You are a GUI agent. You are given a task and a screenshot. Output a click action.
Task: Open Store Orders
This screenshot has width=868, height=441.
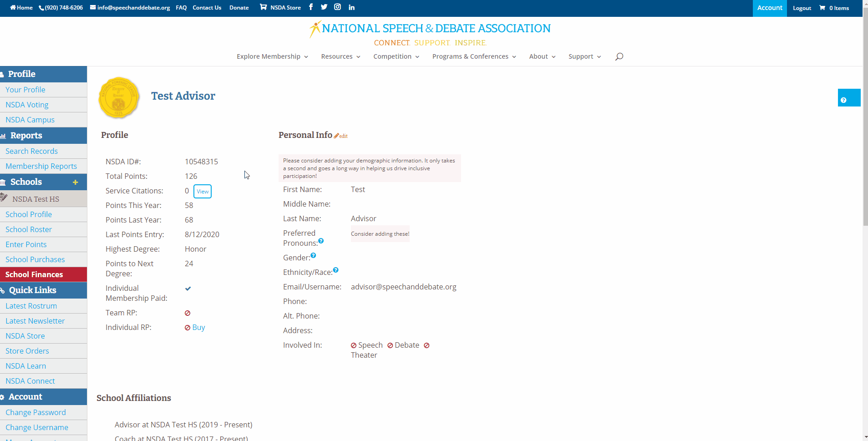(x=43, y=351)
